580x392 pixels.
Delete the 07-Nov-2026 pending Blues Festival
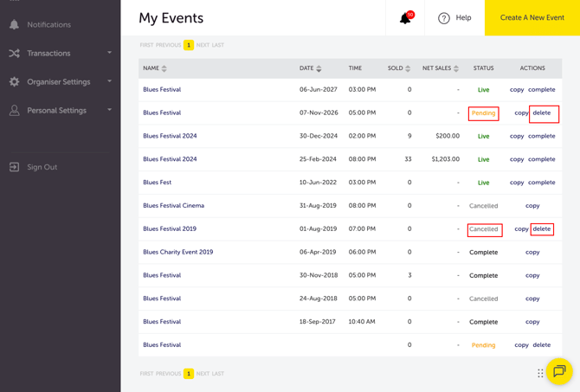click(x=542, y=112)
